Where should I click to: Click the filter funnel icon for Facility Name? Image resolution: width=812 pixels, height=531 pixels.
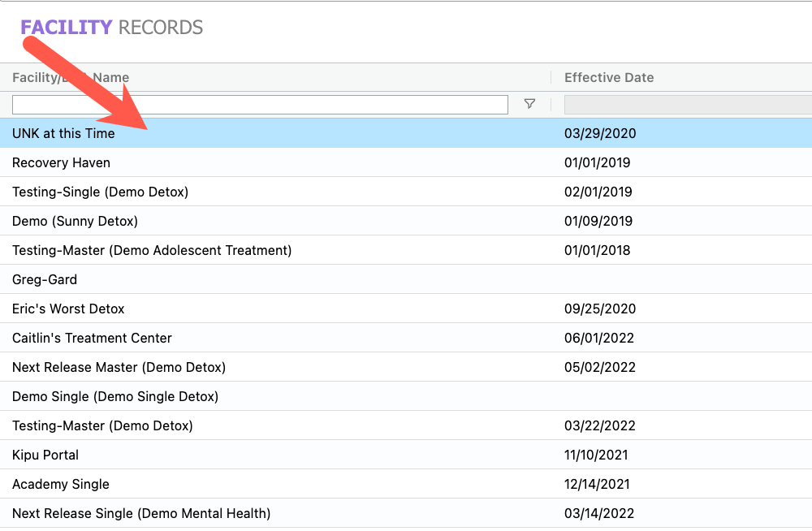click(529, 104)
